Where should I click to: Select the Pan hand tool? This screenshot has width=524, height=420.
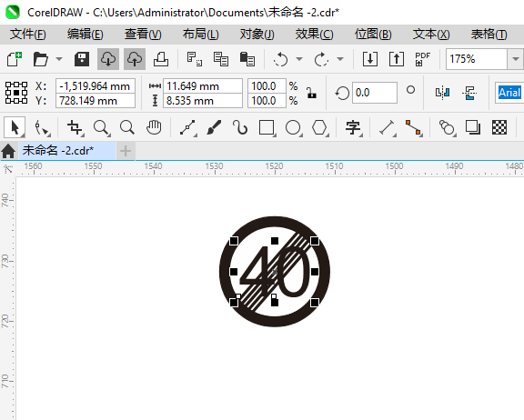pos(154,127)
